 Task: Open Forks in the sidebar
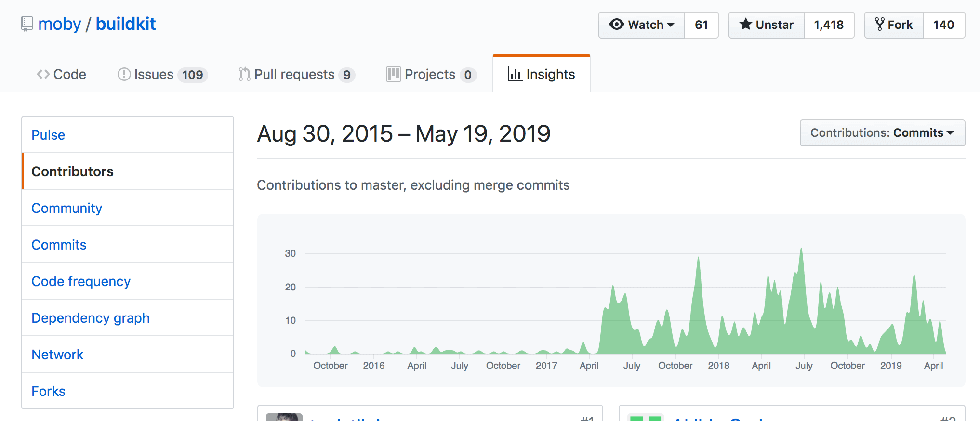pyautogui.click(x=128, y=391)
